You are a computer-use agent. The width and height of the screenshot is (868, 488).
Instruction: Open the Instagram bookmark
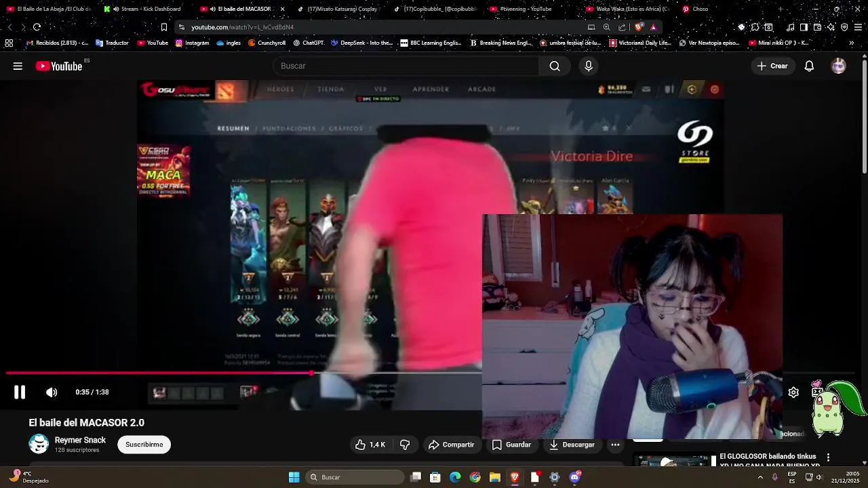pyautogui.click(x=192, y=43)
